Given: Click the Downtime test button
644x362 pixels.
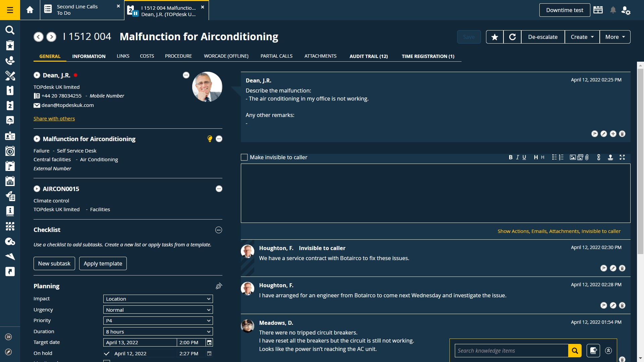Looking at the screenshot, I should pos(565,10).
